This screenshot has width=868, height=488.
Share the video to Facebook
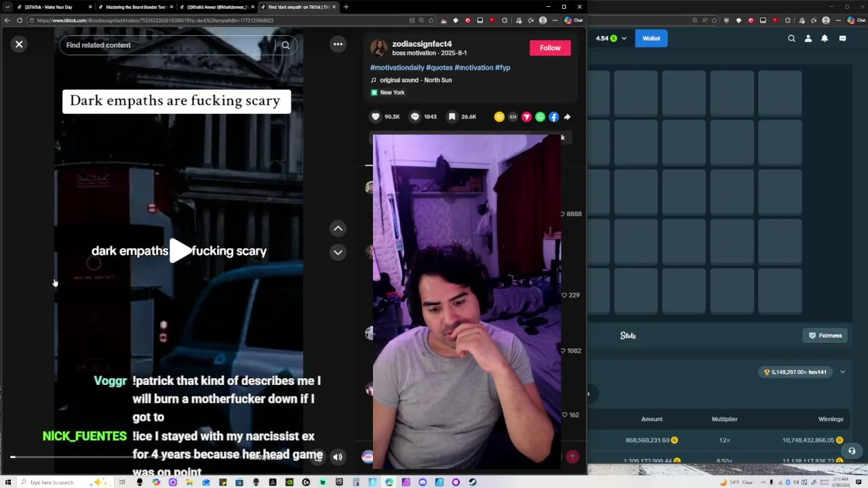click(553, 117)
